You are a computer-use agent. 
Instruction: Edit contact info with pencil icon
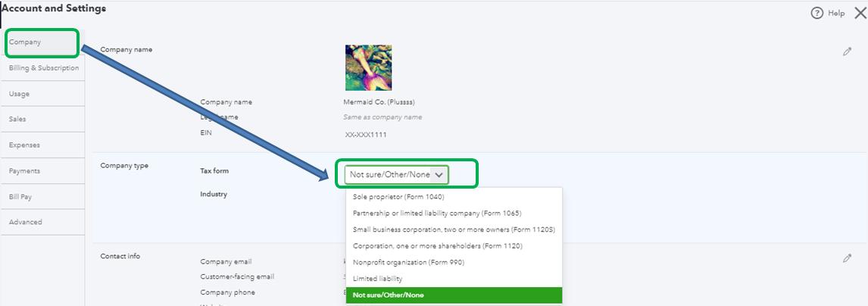(847, 258)
